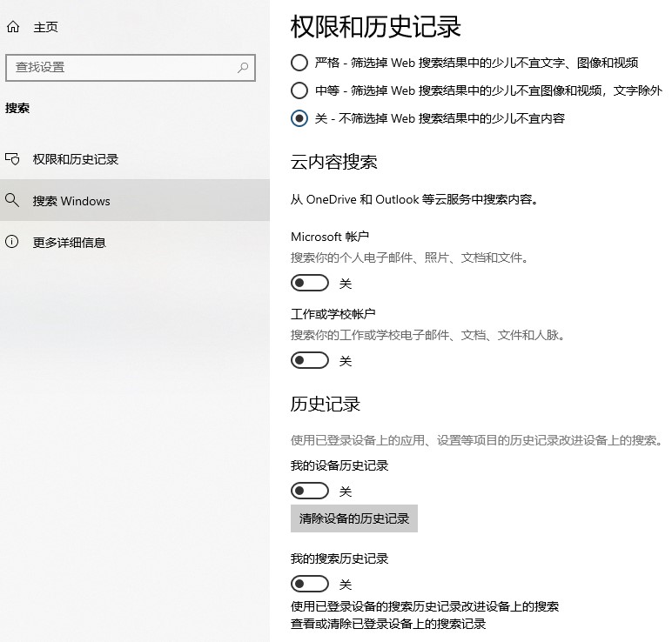Go to the 主页 home page label
Image resolution: width=672 pixels, height=642 pixels.
[x=45, y=27]
